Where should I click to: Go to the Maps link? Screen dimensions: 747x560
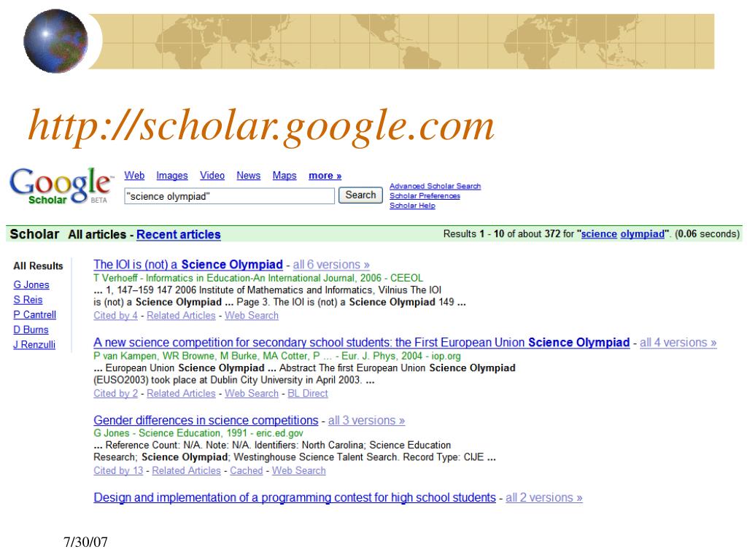(285, 176)
